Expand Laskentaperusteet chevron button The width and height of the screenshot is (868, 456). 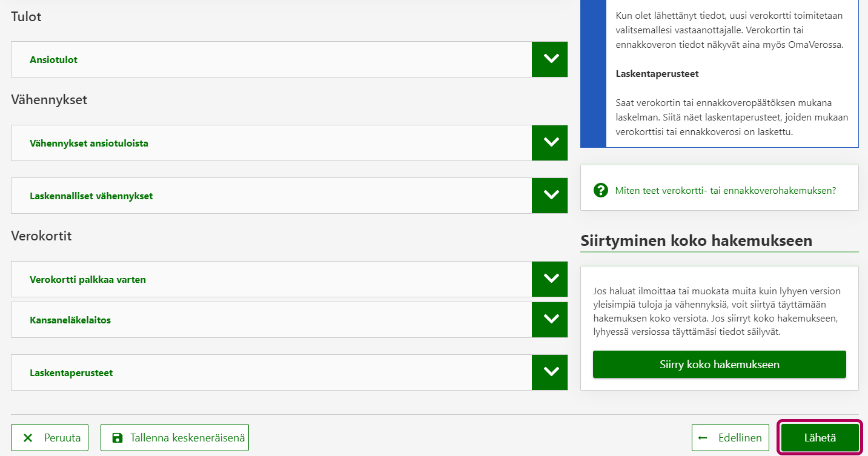[x=550, y=372]
